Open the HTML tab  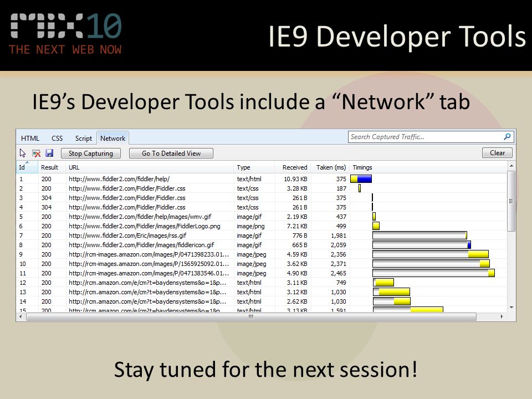[x=30, y=139]
